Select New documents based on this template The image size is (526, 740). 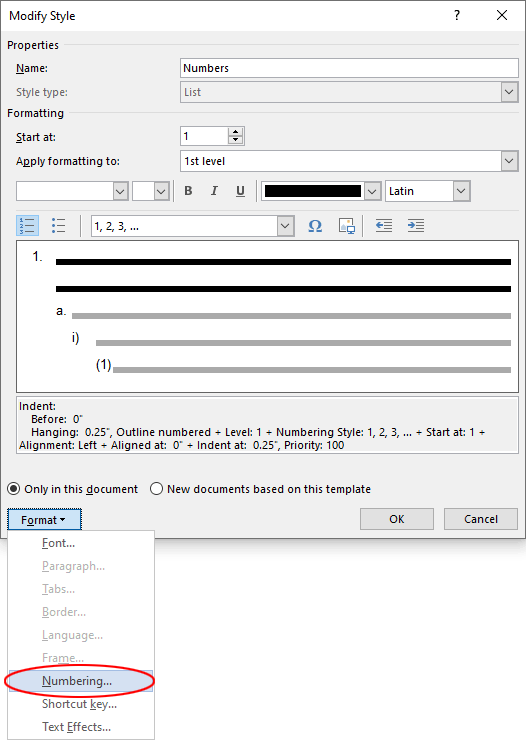260,489
